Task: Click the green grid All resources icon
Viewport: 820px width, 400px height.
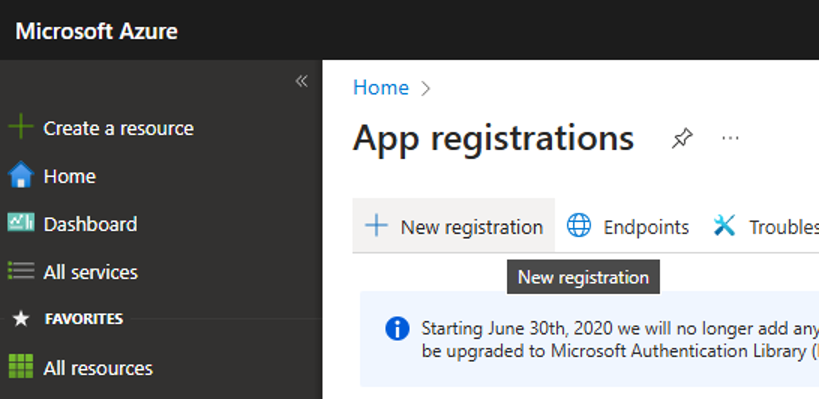Action: pos(21,366)
